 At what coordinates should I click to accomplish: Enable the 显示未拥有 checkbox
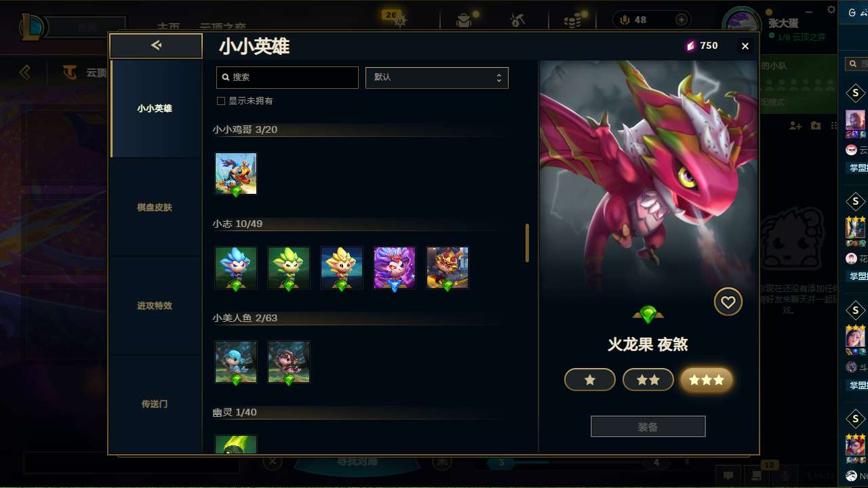pyautogui.click(x=220, y=101)
